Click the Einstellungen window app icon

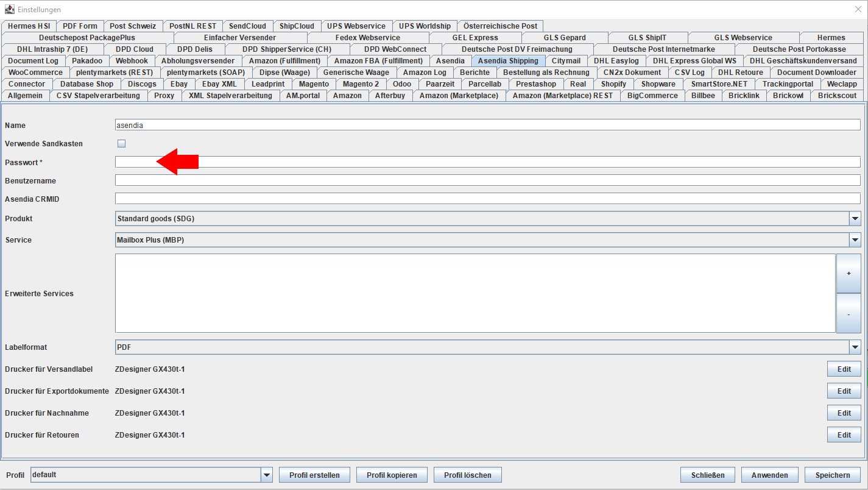[x=9, y=9]
